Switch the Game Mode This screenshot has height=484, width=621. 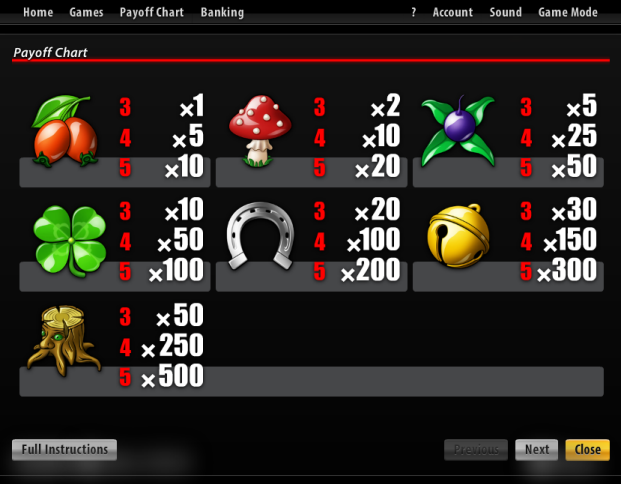click(568, 12)
